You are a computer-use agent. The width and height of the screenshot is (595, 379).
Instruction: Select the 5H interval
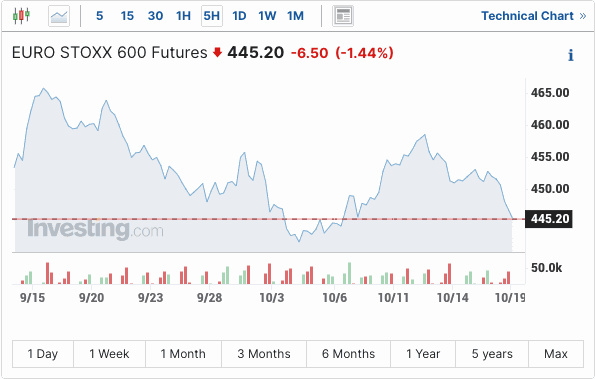tap(212, 16)
